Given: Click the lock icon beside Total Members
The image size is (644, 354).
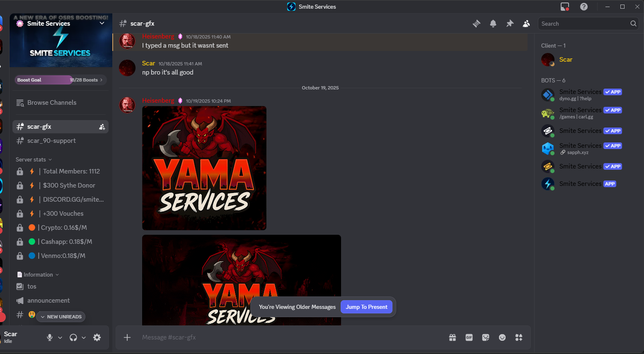Looking at the screenshot, I should coord(20,171).
